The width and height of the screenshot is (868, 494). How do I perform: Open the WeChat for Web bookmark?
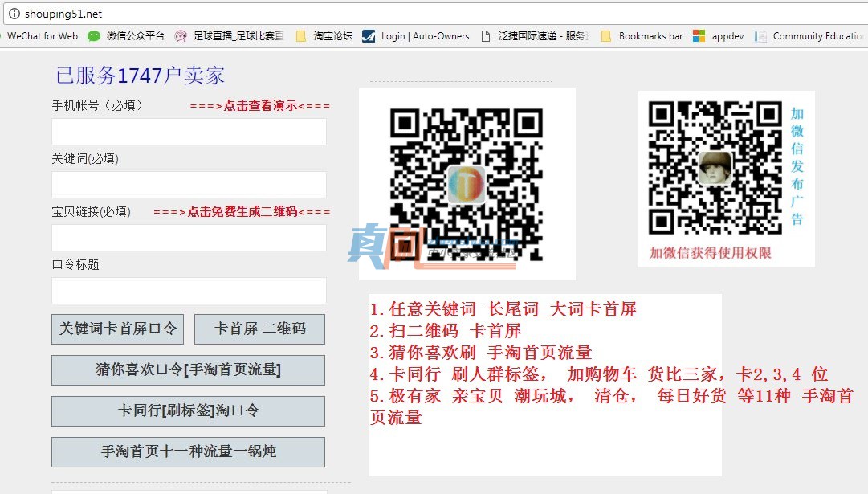43,36
